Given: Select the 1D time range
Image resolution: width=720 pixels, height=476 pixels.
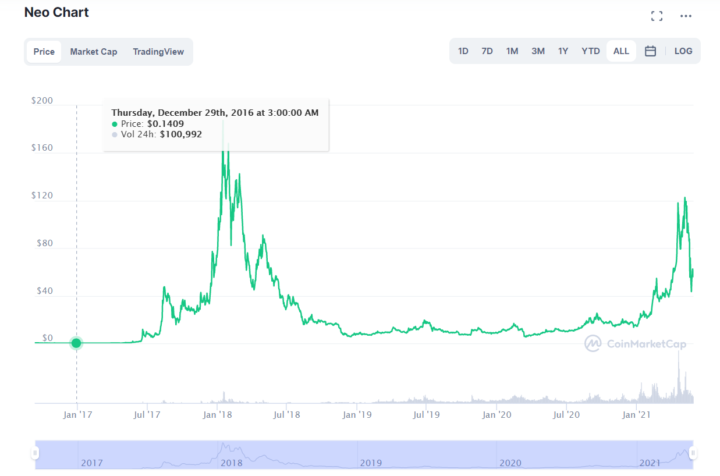Looking at the screenshot, I should coord(463,51).
